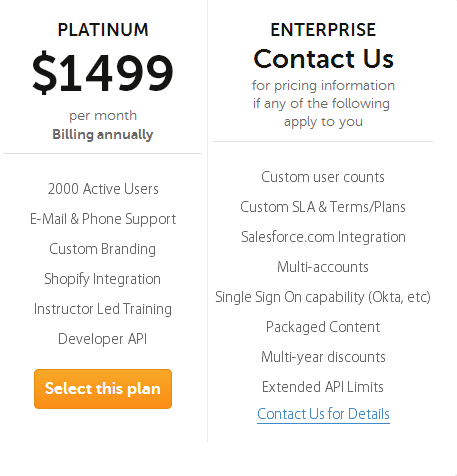
Task: Click the Extended API Limits item
Action: click(323, 387)
